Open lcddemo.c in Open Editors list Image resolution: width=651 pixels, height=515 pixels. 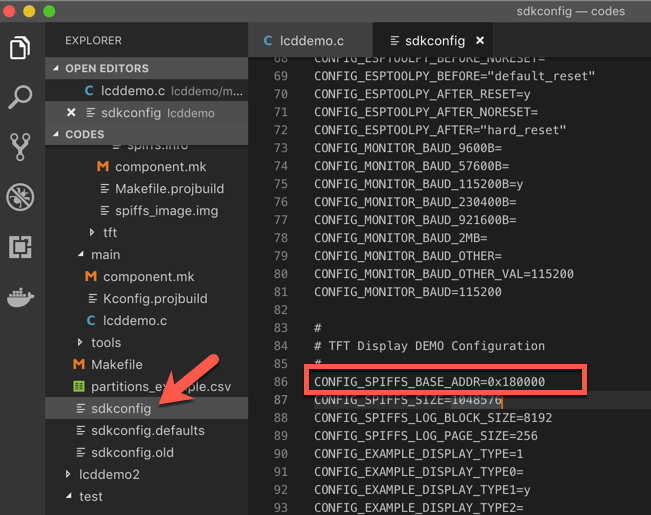click(147, 91)
